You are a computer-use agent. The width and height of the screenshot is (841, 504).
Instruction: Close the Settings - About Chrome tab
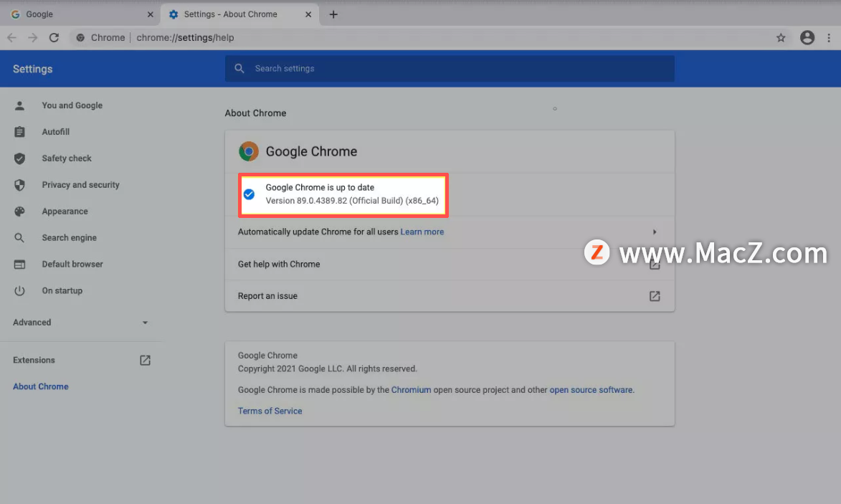pyautogui.click(x=308, y=14)
